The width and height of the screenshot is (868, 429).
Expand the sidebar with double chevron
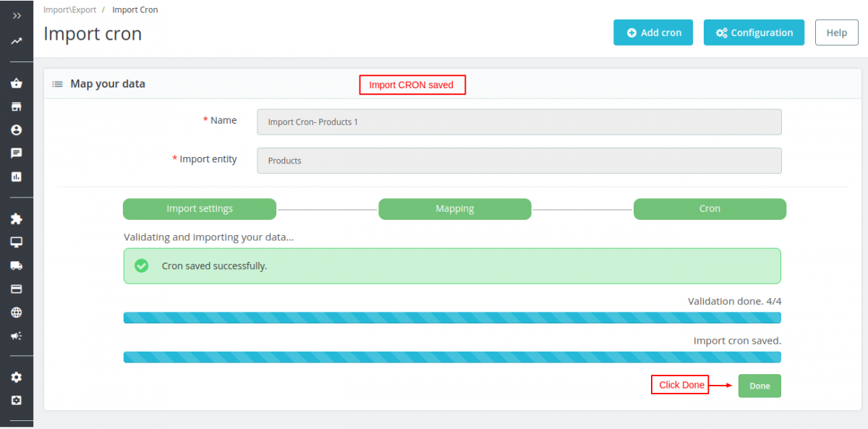click(x=17, y=16)
